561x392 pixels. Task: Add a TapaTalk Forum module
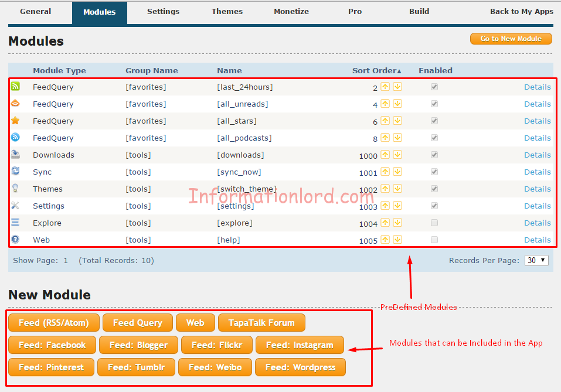pos(261,322)
